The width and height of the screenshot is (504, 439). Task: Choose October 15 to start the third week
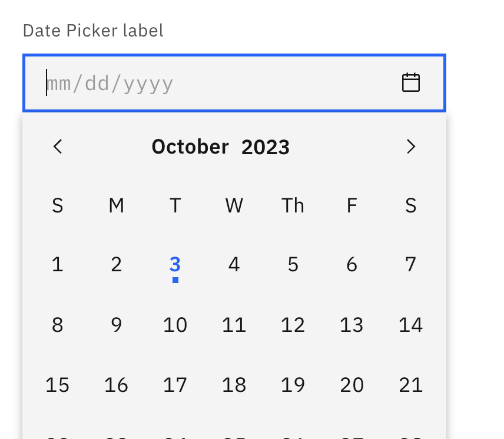[x=57, y=385]
